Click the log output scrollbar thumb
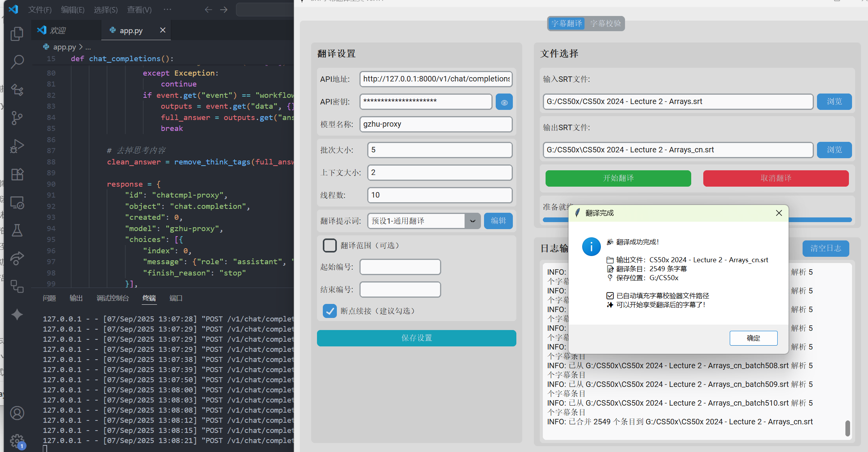The height and width of the screenshot is (452, 868). pyautogui.click(x=847, y=428)
